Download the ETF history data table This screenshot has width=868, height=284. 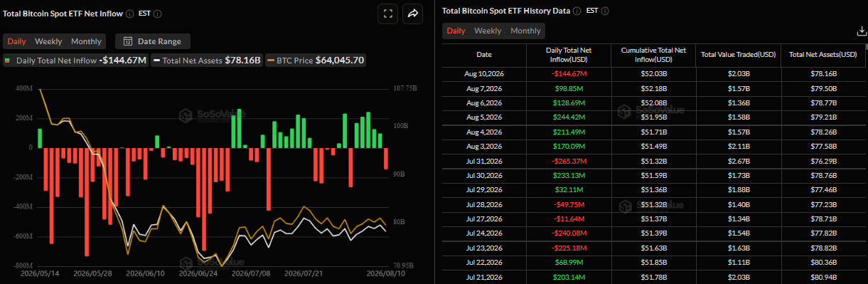(x=861, y=31)
